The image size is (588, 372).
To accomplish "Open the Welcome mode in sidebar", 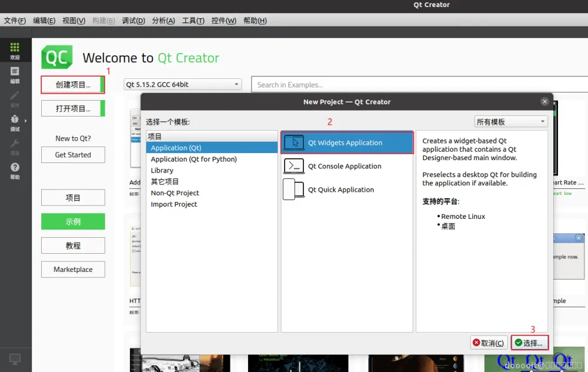I will coord(15,50).
